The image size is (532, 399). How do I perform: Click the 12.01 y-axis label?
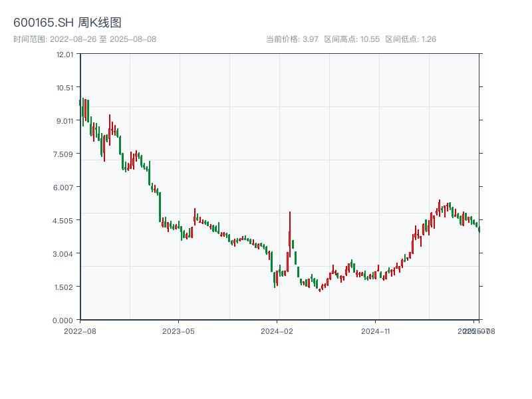[x=65, y=54]
